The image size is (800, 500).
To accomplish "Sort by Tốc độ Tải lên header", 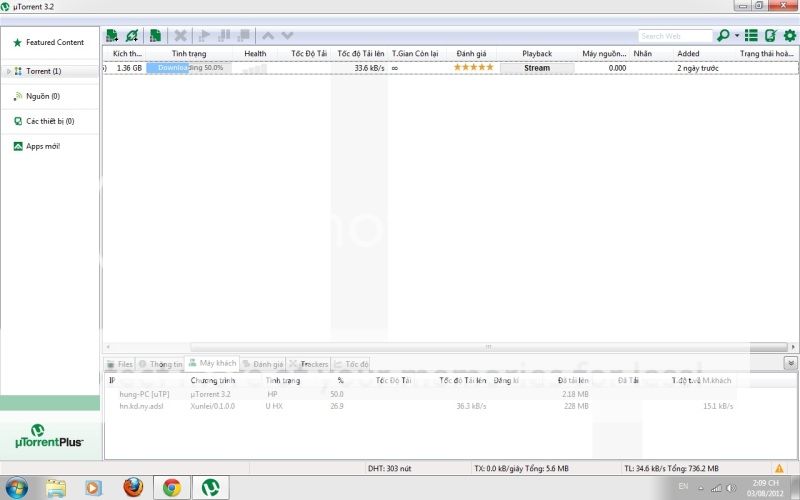I will tap(361, 54).
